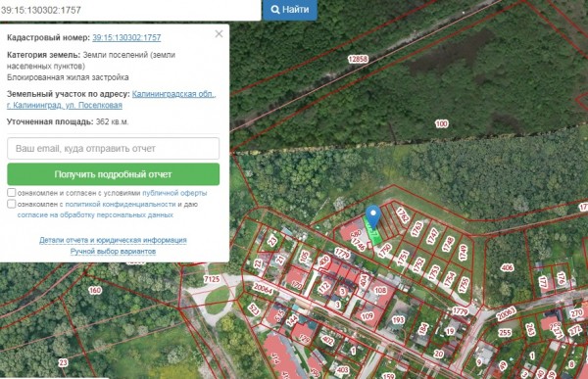Select parcel labeled 1751 on map
This screenshot has width=588, height=379.
coord(403,258)
